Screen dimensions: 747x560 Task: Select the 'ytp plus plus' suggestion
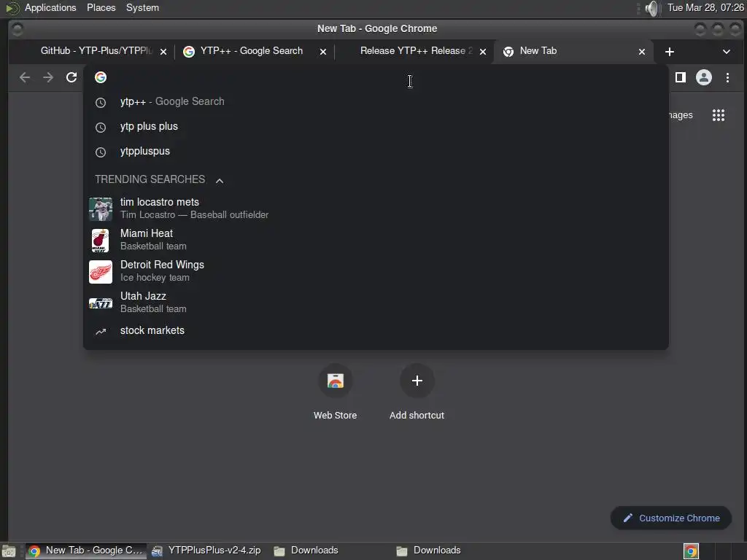[x=376, y=127]
